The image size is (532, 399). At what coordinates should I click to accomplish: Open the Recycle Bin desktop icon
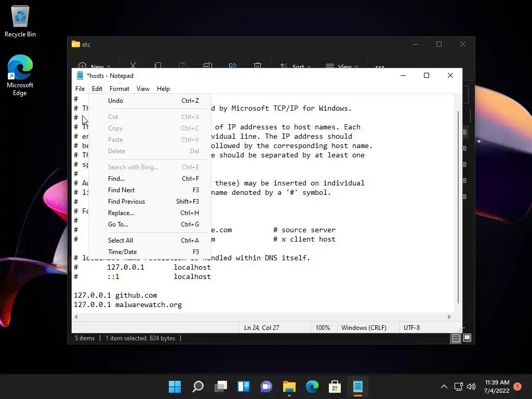click(x=20, y=21)
